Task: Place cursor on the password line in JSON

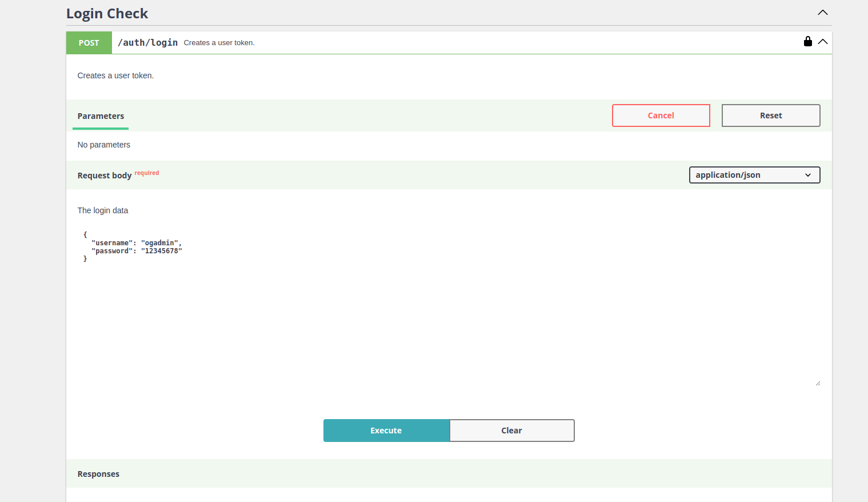Action: 136,251
